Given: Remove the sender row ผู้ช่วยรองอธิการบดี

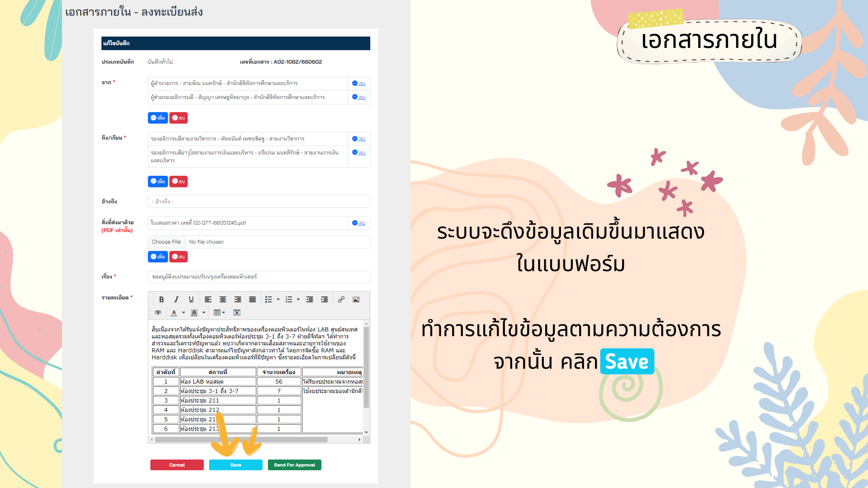Looking at the screenshot, I should coord(359,98).
